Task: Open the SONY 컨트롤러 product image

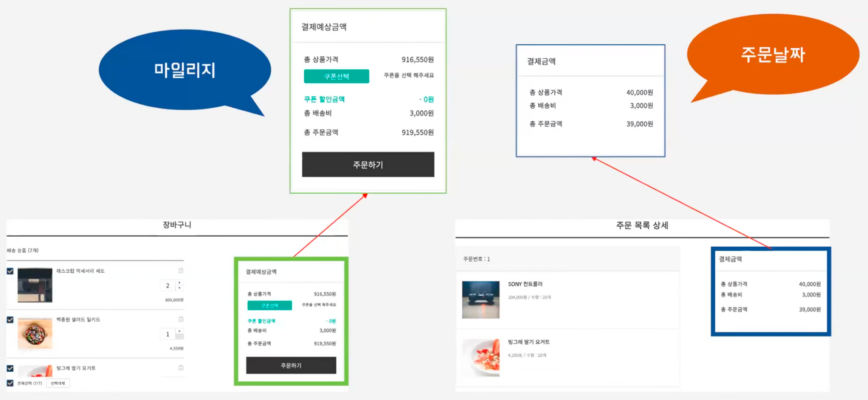Action: (x=481, y=300)
